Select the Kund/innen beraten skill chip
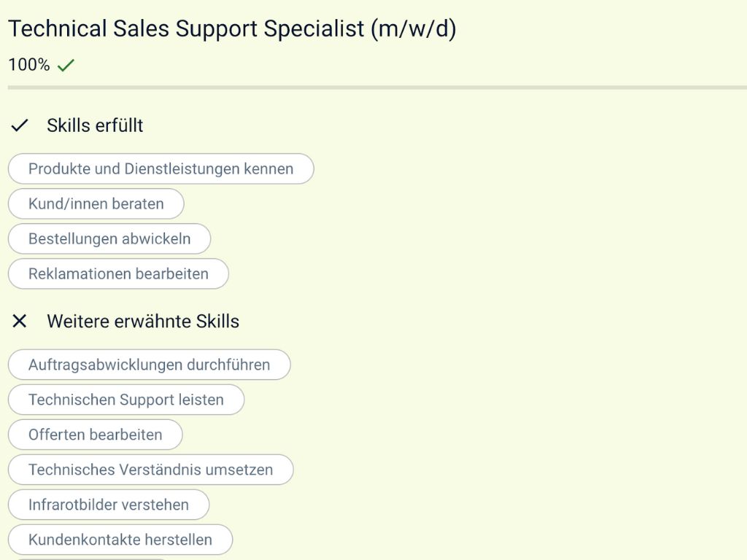The image size is (747, 560). point(96,204)
